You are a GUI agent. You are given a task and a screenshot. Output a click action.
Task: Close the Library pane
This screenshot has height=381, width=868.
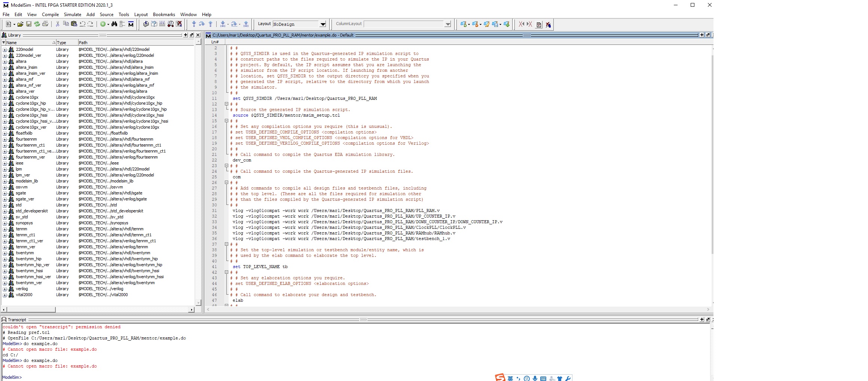coord(198,35)
